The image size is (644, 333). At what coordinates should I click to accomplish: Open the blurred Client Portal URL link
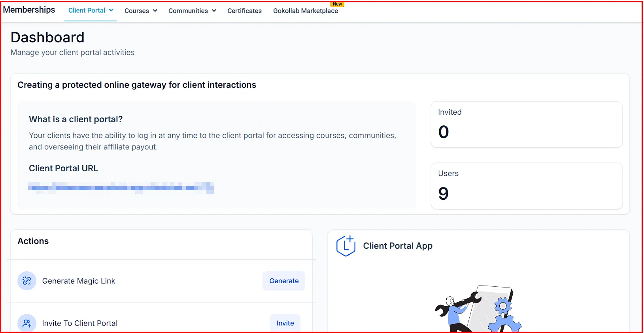[x=121, y=188]
